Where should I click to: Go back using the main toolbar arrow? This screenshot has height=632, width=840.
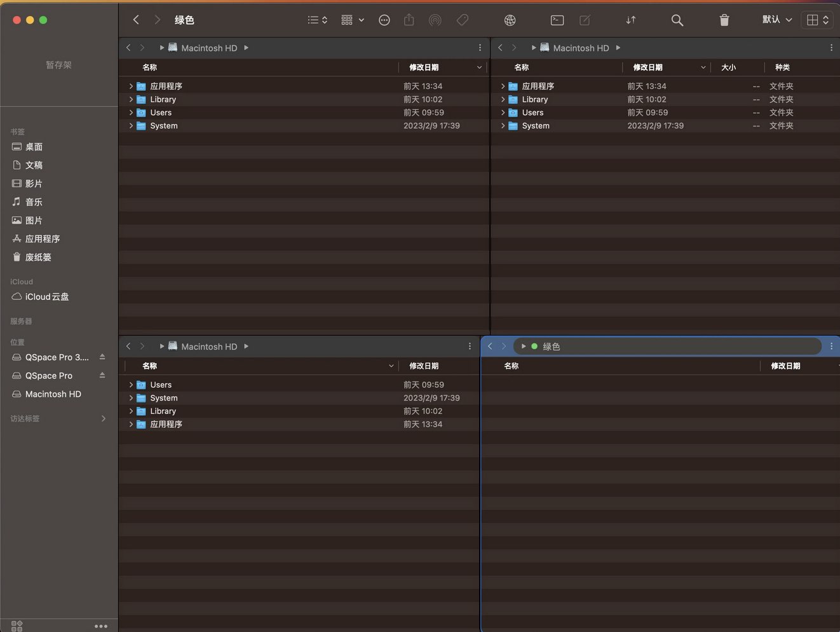pyautogui.click(x=136, y=20)
